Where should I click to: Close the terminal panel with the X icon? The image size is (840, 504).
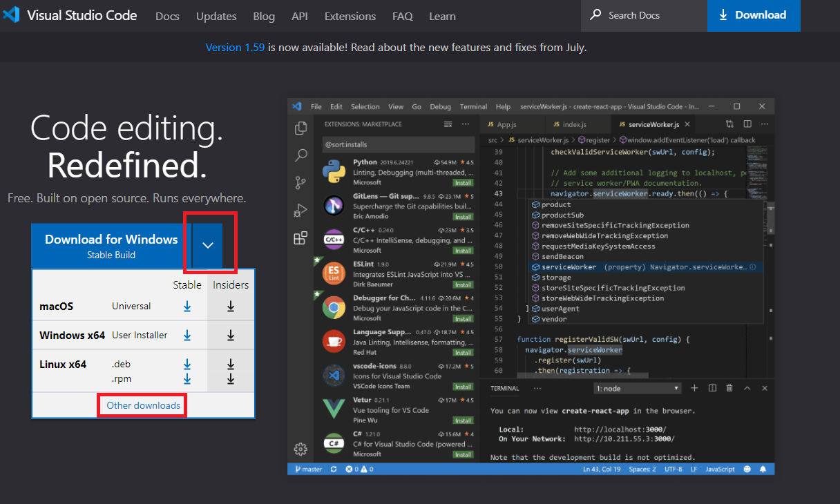764,388
